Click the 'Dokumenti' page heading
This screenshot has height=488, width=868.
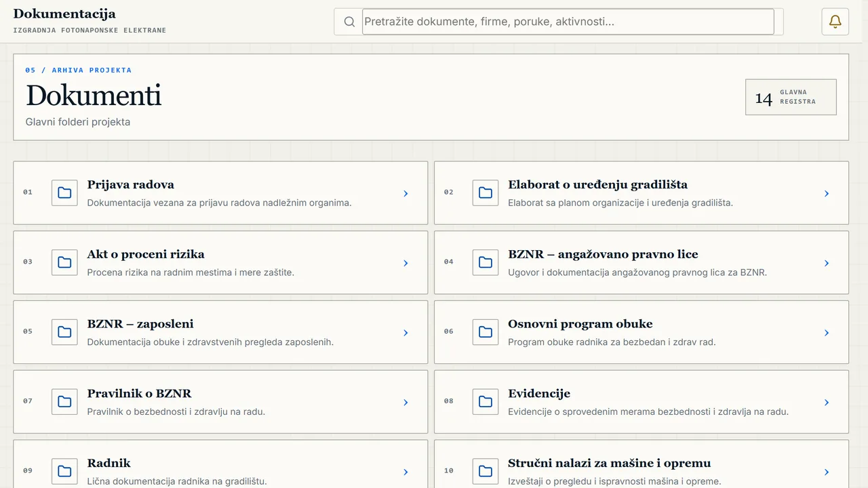point(94,96)
